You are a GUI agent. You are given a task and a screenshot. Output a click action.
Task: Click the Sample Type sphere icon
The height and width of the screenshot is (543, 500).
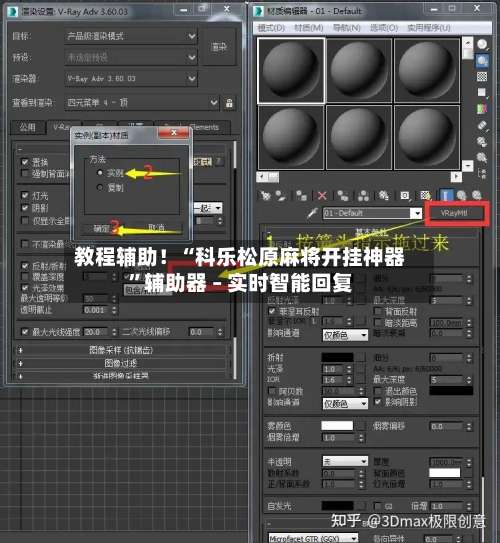tap(482, 44)
